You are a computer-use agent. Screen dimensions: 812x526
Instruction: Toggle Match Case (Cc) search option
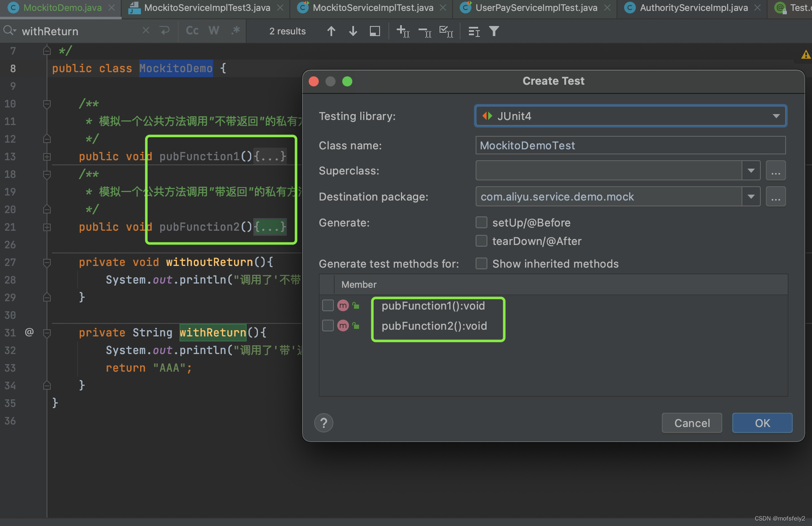(192, 31)
